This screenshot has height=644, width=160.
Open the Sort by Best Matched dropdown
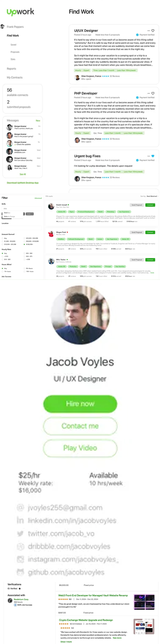[152, 196]
